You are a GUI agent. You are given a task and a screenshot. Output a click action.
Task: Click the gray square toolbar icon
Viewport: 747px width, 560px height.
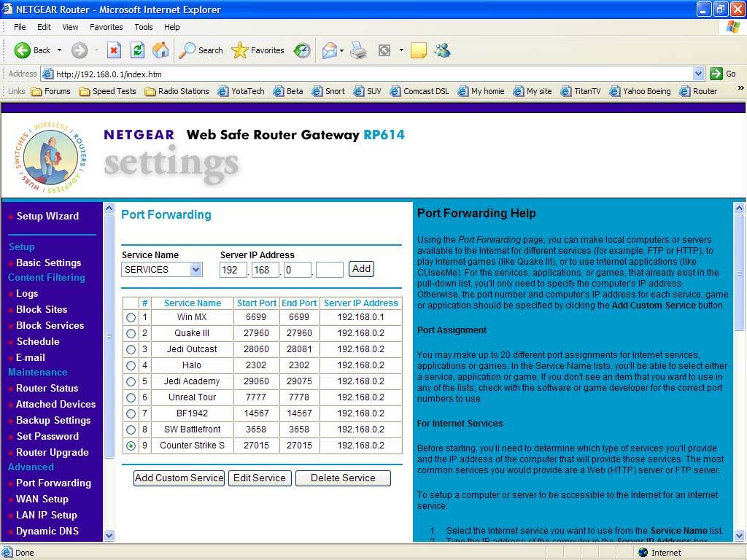pos(384,50)
